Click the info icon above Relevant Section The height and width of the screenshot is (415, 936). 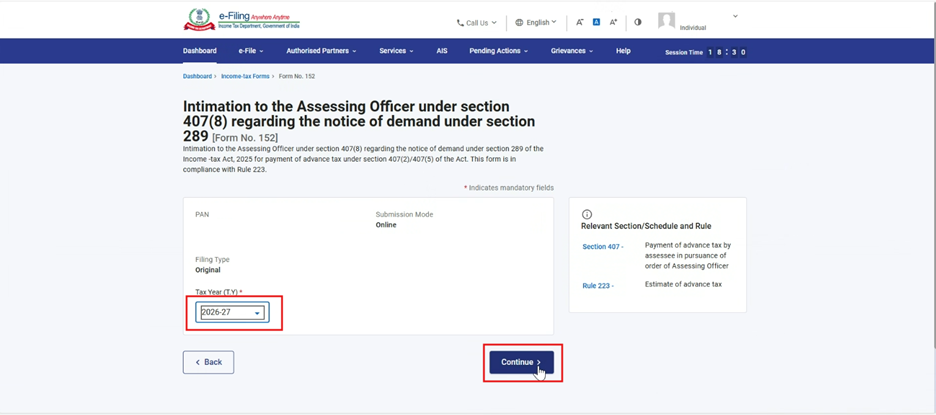tap(587, 214)
